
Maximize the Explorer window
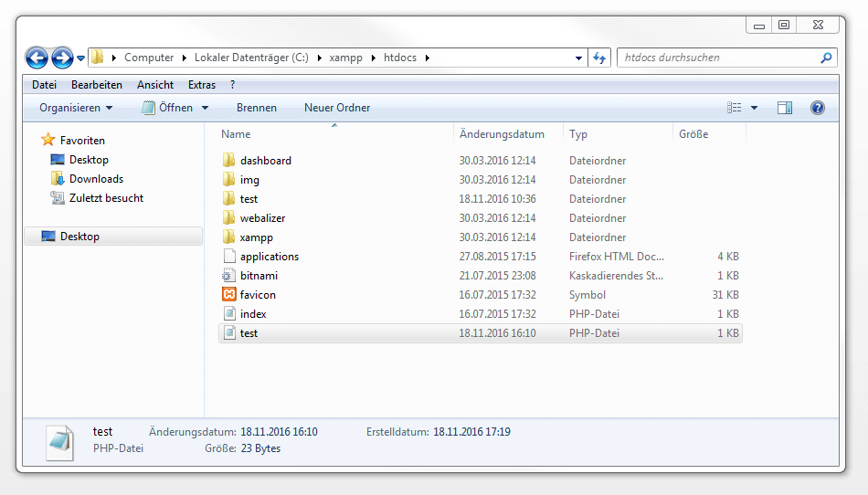tap(783, 25)
